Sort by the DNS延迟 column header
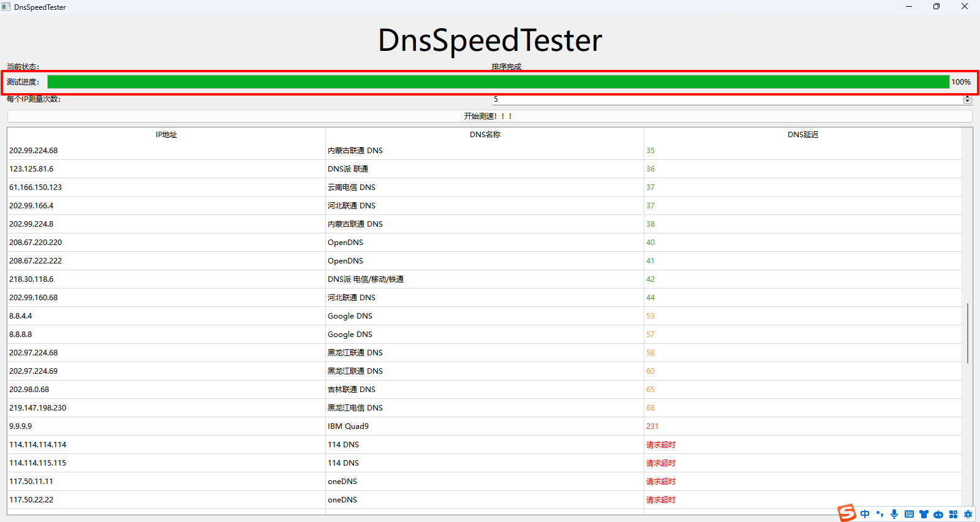 (802, 134)
